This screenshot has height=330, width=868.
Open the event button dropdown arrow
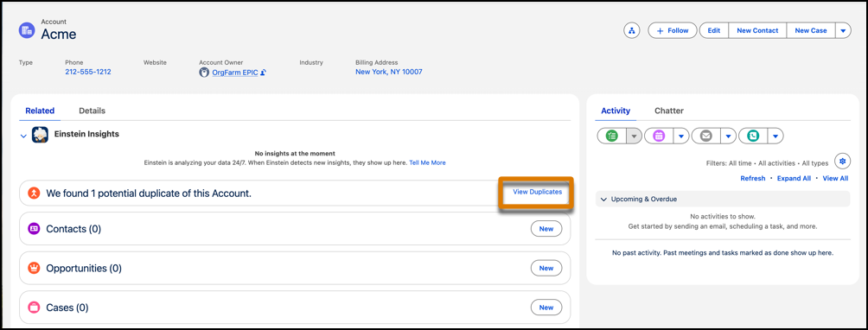click(681, 136)
